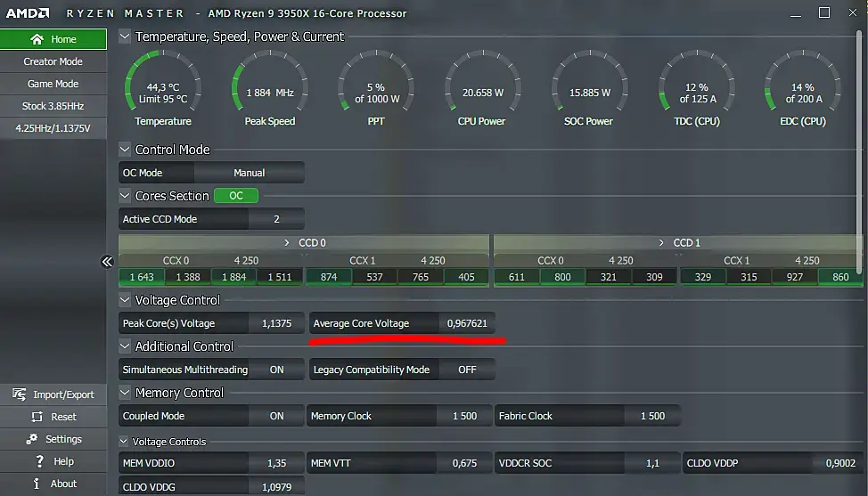
Task: Click core speed bar 1 884
Action: point(233,276)
